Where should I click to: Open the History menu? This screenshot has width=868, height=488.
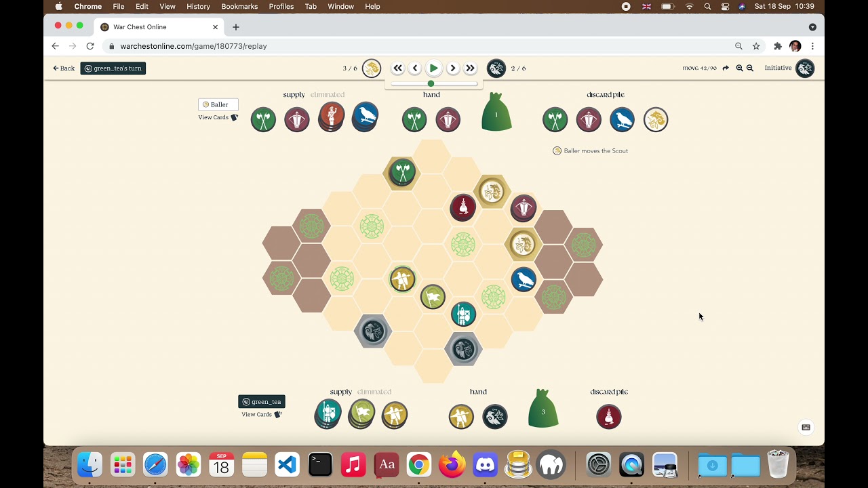[198, 6]
